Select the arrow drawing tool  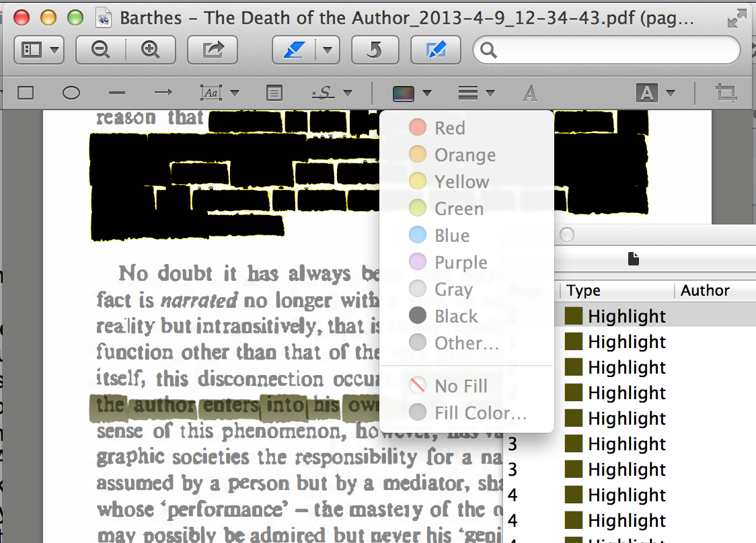(163, 92)
